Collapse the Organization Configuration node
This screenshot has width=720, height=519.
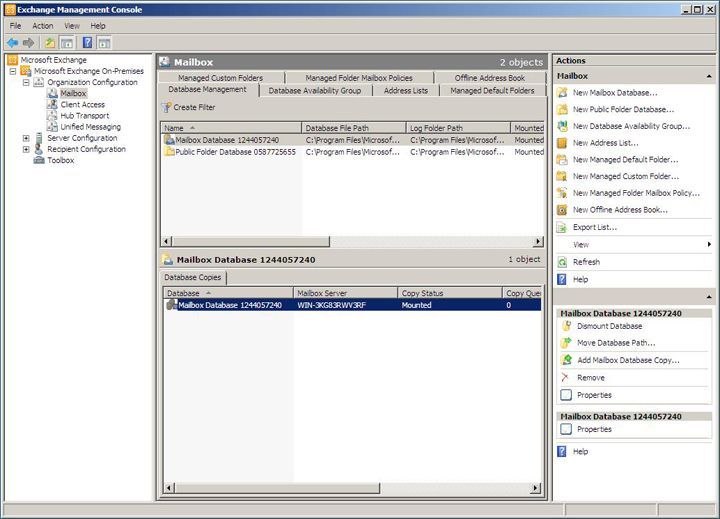(26, 82)
